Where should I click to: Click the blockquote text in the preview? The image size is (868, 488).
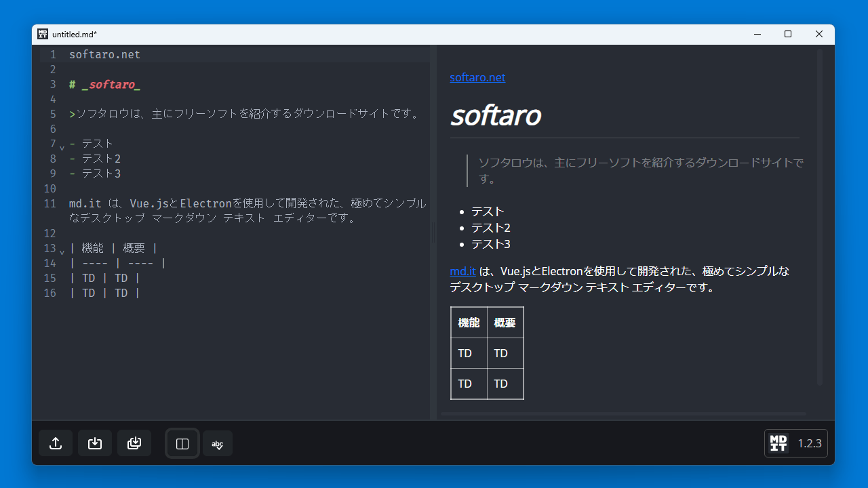(641, 171)
